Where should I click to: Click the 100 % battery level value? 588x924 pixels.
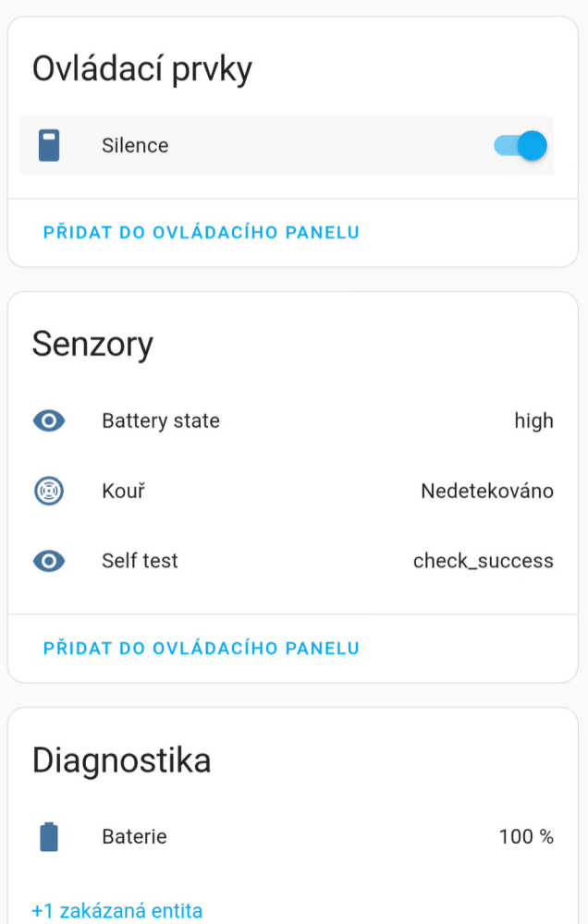click(526, 837)
